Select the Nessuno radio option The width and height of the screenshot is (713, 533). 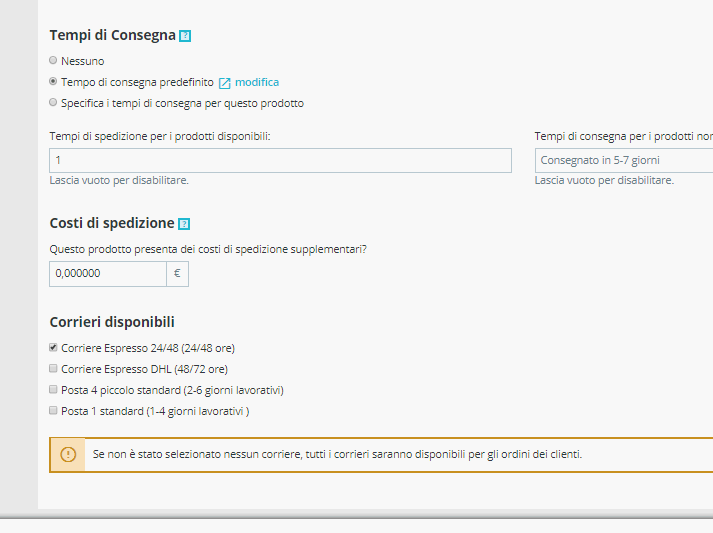(53, 61)
